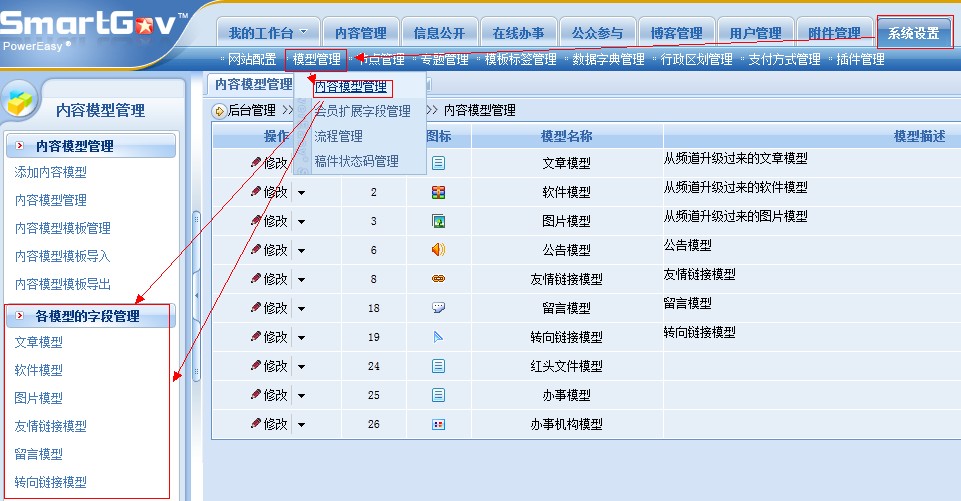Click 修改 for the 公告模型 row
The image size is (961, 501).
(x=269, y=250)
